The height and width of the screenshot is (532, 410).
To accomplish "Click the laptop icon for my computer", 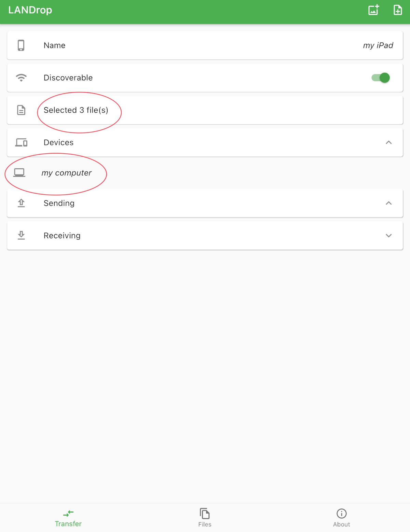I will (x=19, y=173).
